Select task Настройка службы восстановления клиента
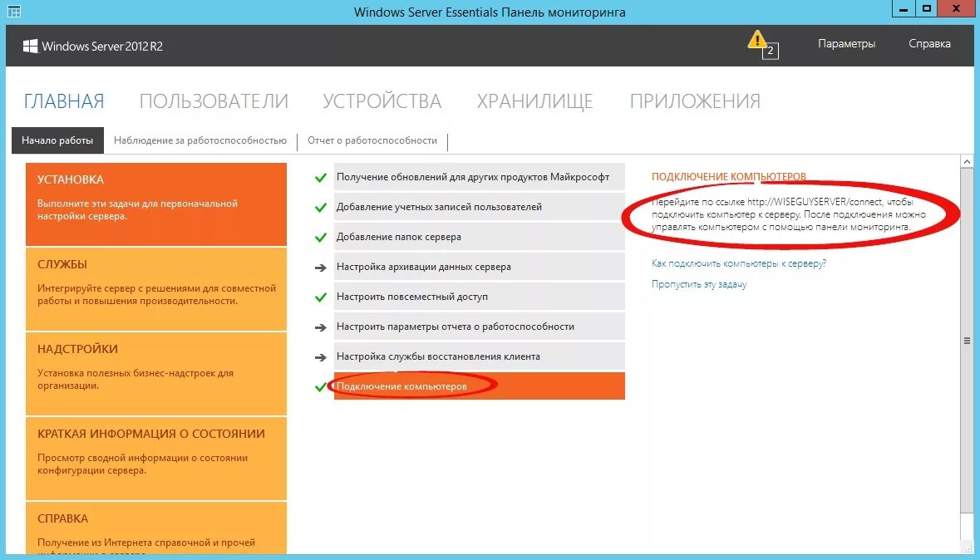 point(480,356)
